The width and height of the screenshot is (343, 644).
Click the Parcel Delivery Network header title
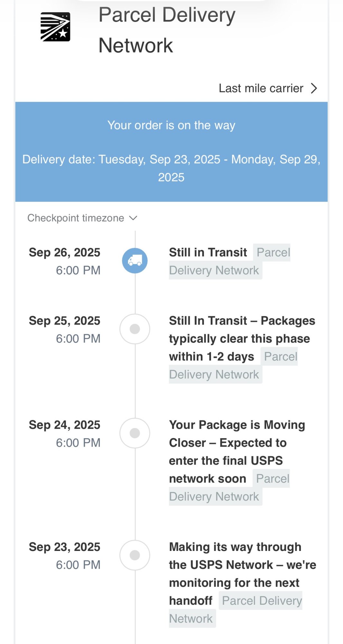pos(167,30)
